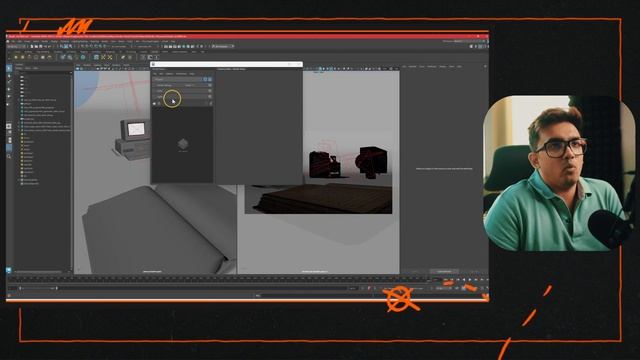
Task: Click the Outliner horizontal scrollbar
Action: click(x=39, y=271)
